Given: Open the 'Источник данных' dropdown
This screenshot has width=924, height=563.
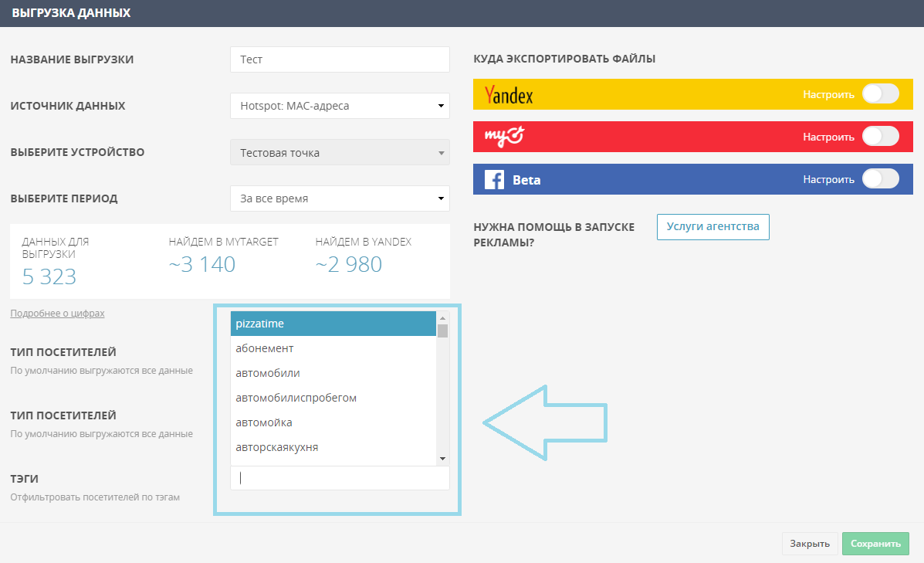Looking at the screenshot, I should (x=340, y=106).
